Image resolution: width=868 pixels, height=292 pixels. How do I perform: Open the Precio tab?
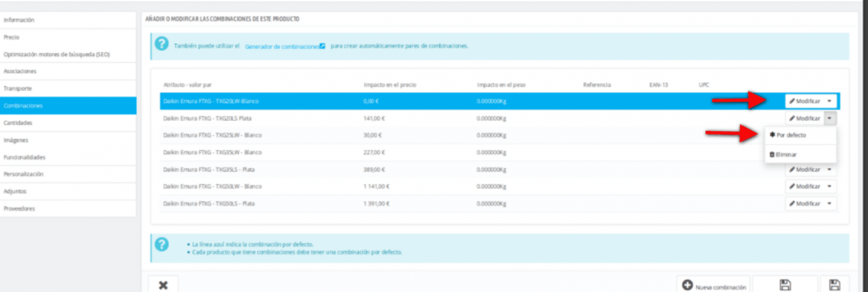pyautogui.click(x=68, y=37)
